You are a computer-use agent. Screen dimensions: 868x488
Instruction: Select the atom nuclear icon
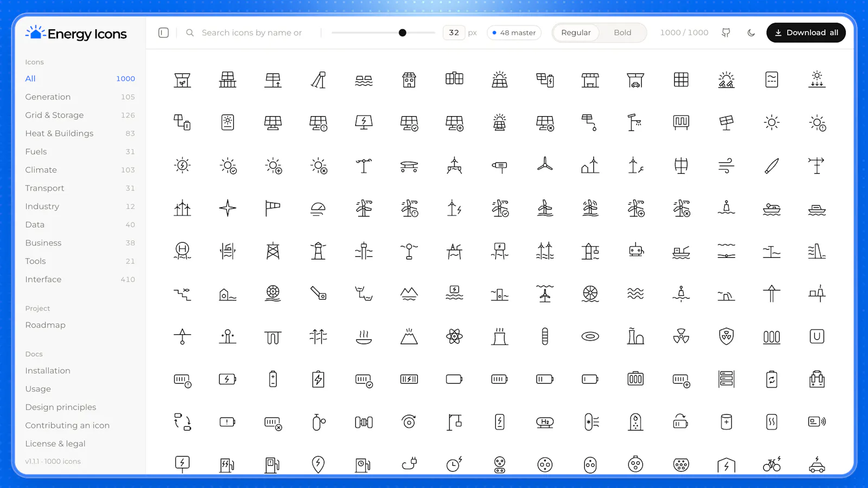click(455, 337)
